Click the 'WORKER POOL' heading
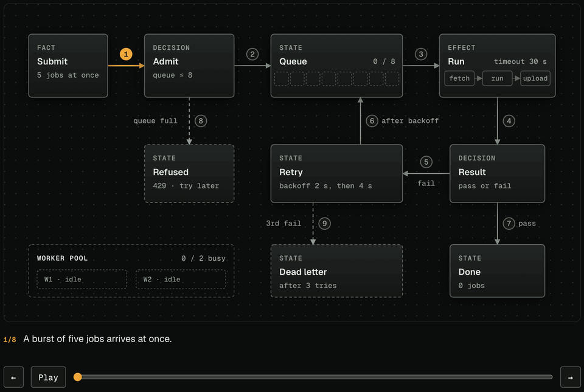Viewport: 584px width, 392px height. pos(62,258)
